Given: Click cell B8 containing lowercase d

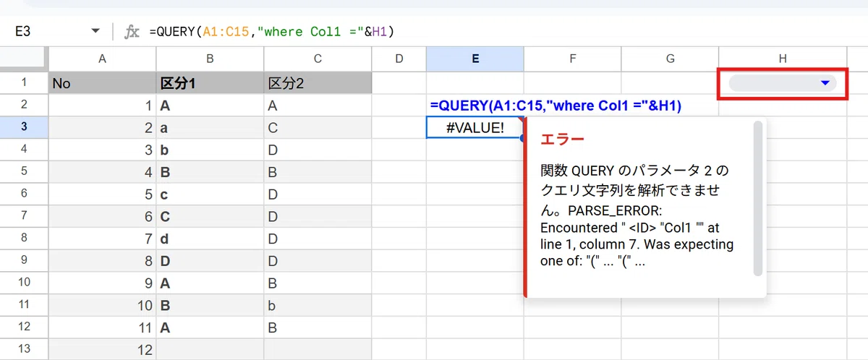Looking at the screenshot, I should [x=209, y=239].
